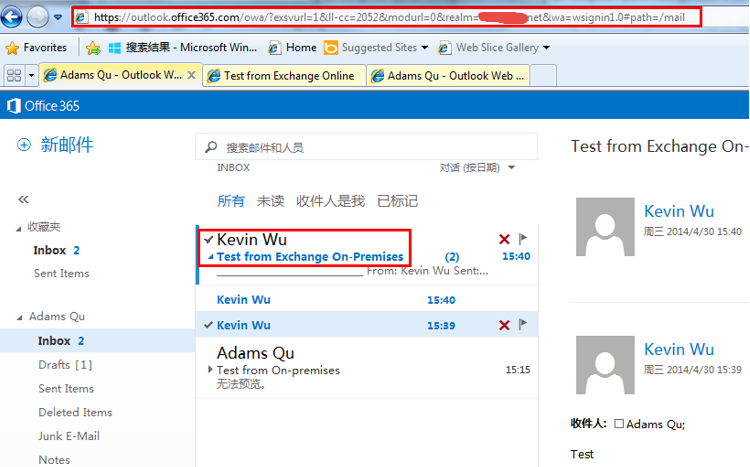This screenshot has height=467, width=750.
Task: Select the 未读 unread filter
Action: (270, 201)
